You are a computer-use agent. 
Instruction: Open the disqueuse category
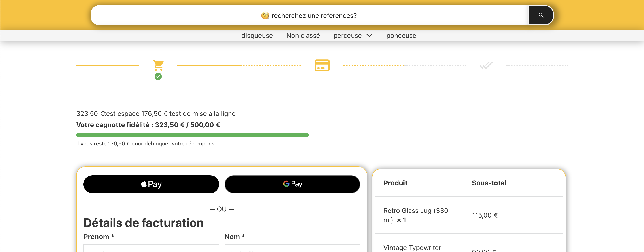(x=257, y=36)
